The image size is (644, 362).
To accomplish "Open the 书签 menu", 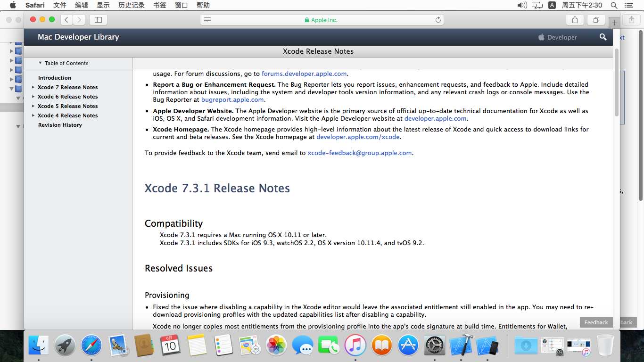I will [160, 5].
